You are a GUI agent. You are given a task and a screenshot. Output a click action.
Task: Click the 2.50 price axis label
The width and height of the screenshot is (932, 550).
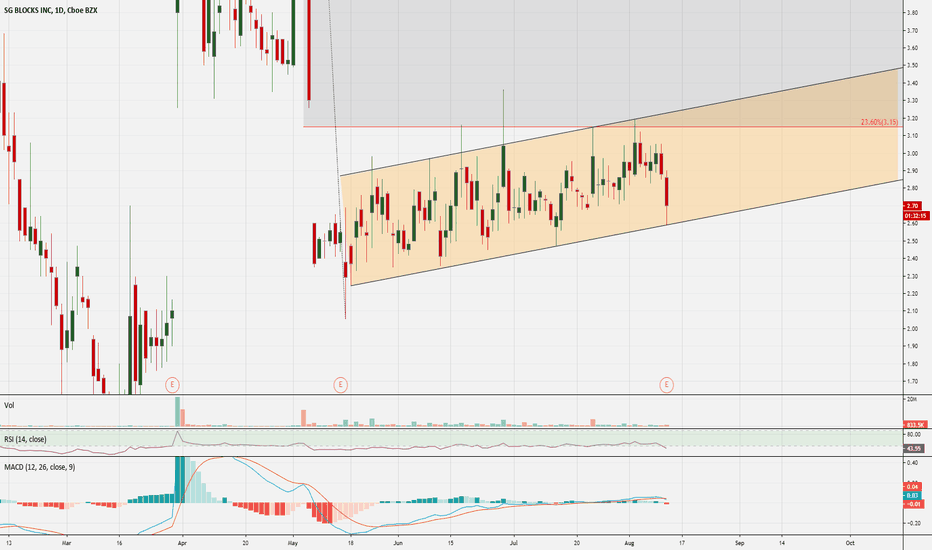(x=912, y=241)
